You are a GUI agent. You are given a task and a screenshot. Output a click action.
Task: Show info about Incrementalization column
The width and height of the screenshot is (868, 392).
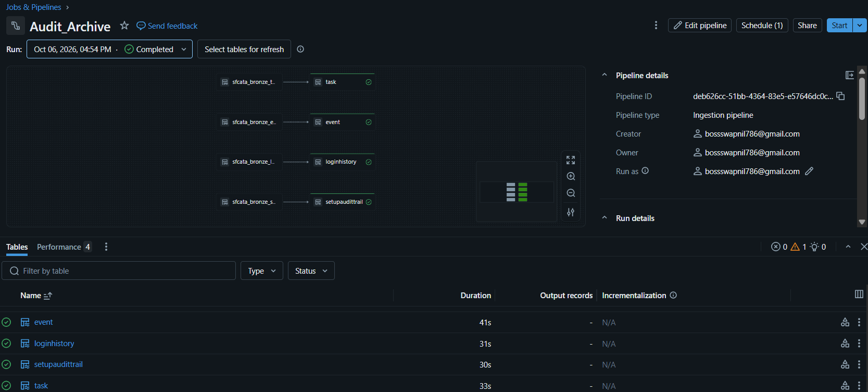point(673,295)
